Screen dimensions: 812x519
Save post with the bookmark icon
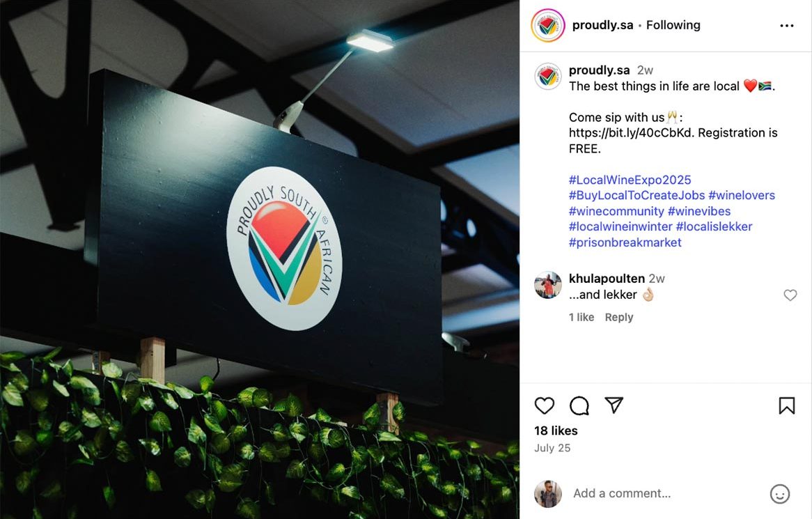click(787, 405)
